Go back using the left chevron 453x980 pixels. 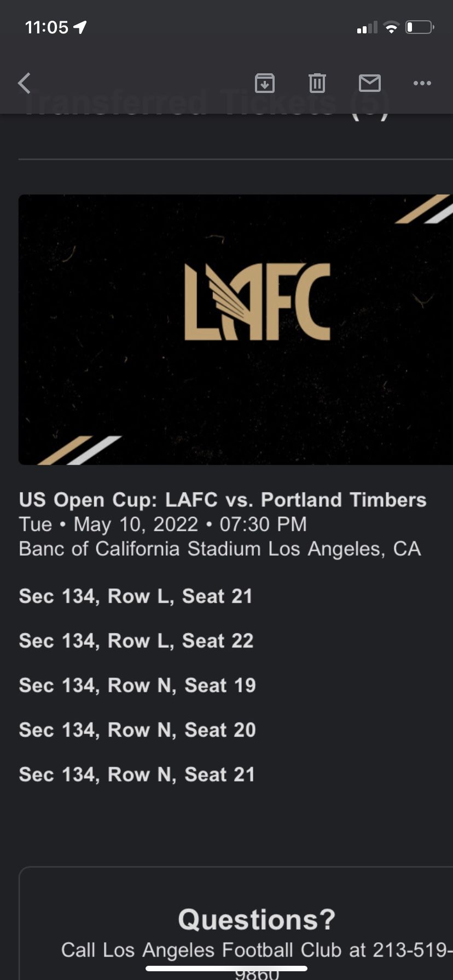tap(25, 83)
